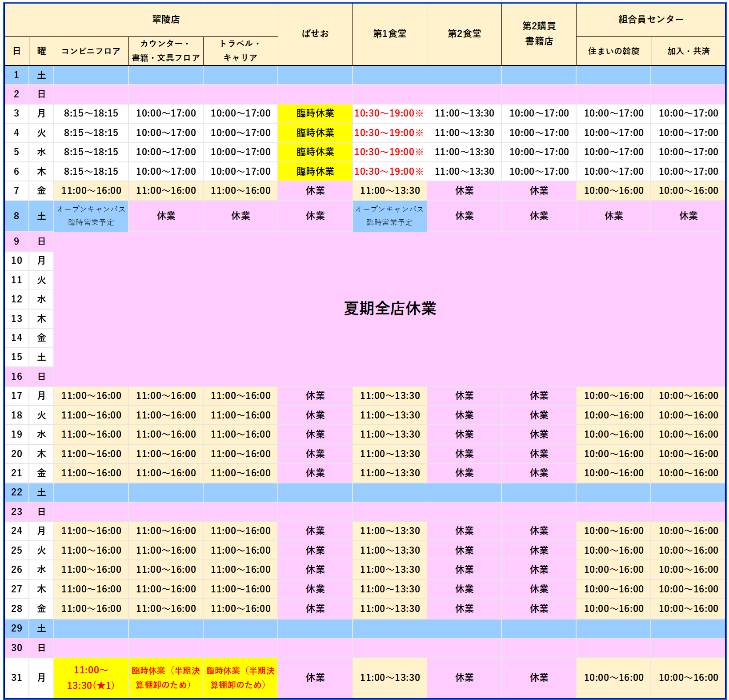The height and width of the screenshot is (700, 729).
Task: Select the 第1食堂 column header
Action: point(390,34)
